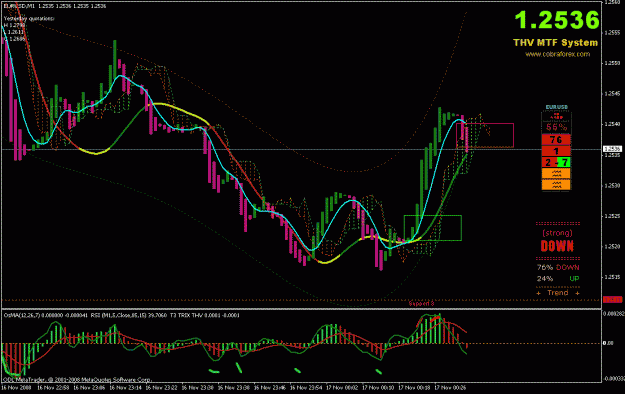Click the current price marker on price axis
The height and width of the screenshot is (394, 625).
point(612,149)
